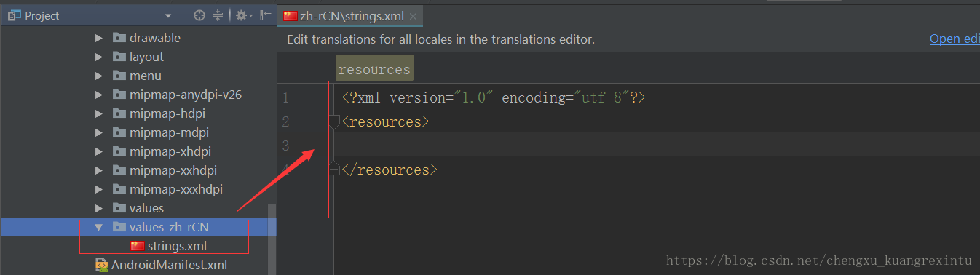980x275 pixels.
Task: Collapse the opening resources tag fold marker
Action: click(x=334, y=121)
